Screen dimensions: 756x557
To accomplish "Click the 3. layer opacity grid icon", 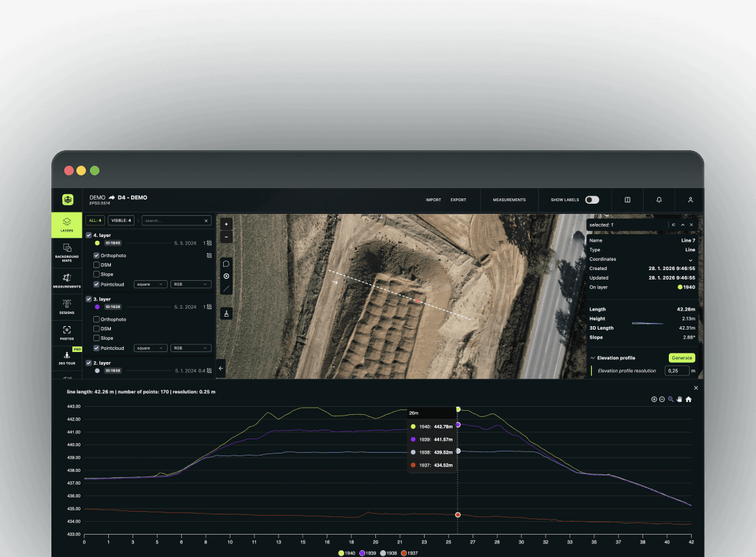I will click(x=209, y=307).
